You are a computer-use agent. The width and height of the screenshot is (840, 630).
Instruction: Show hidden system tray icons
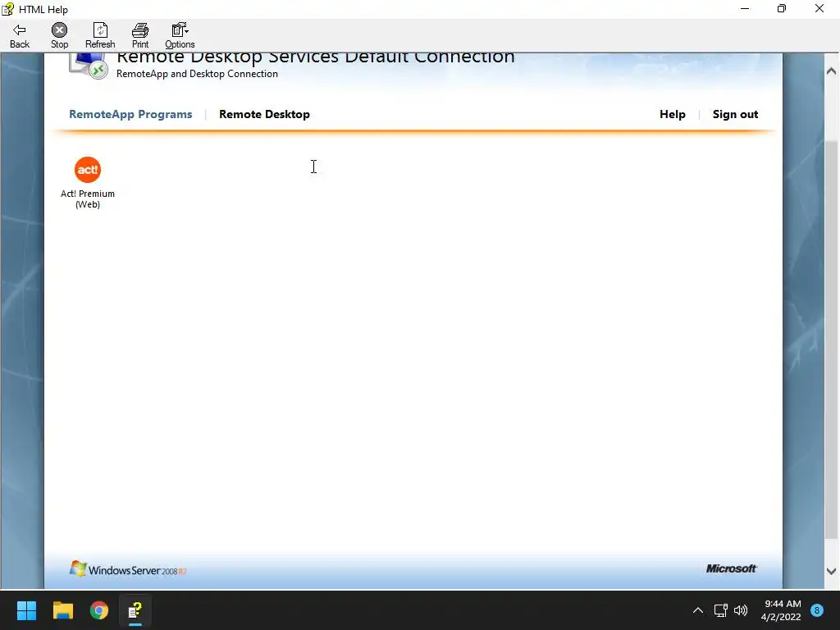[x=697, y=610]
